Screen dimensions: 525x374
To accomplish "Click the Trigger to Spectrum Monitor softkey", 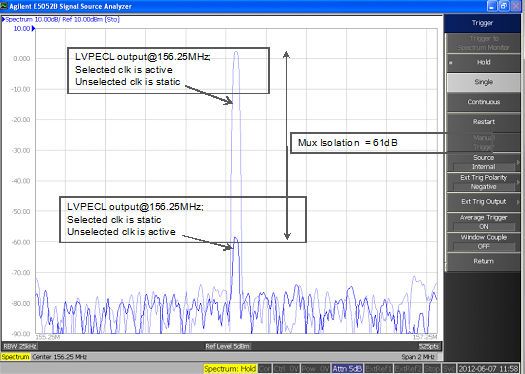I will [x=483, y=43].
